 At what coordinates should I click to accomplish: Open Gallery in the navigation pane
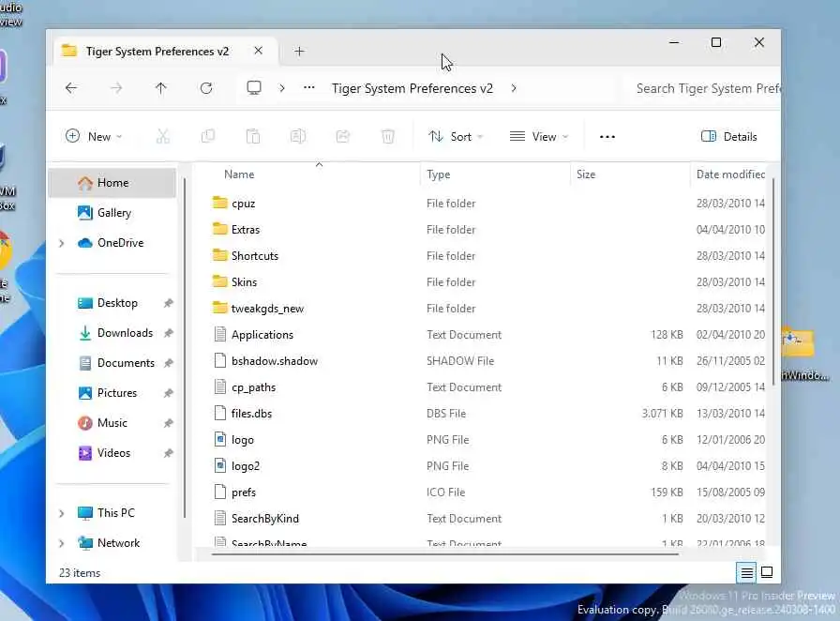112,212
